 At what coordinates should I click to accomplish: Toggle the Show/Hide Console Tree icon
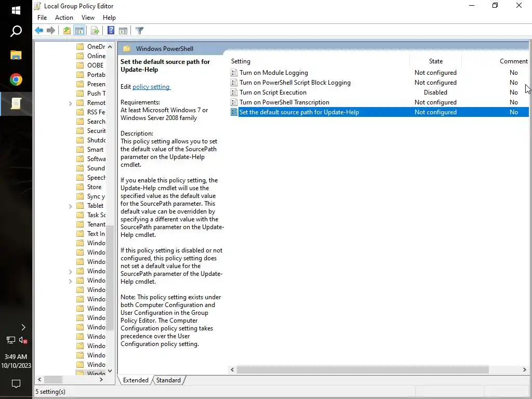coord(79,31)
